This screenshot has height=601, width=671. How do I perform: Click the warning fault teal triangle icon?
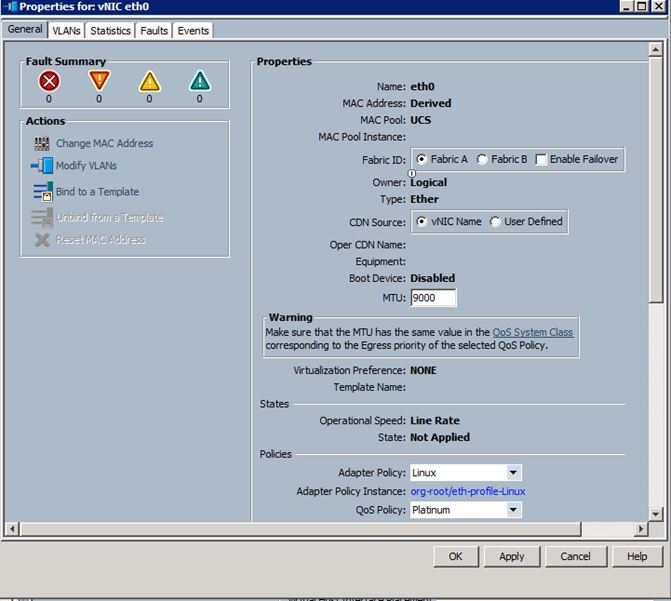[x=200, y=81]
